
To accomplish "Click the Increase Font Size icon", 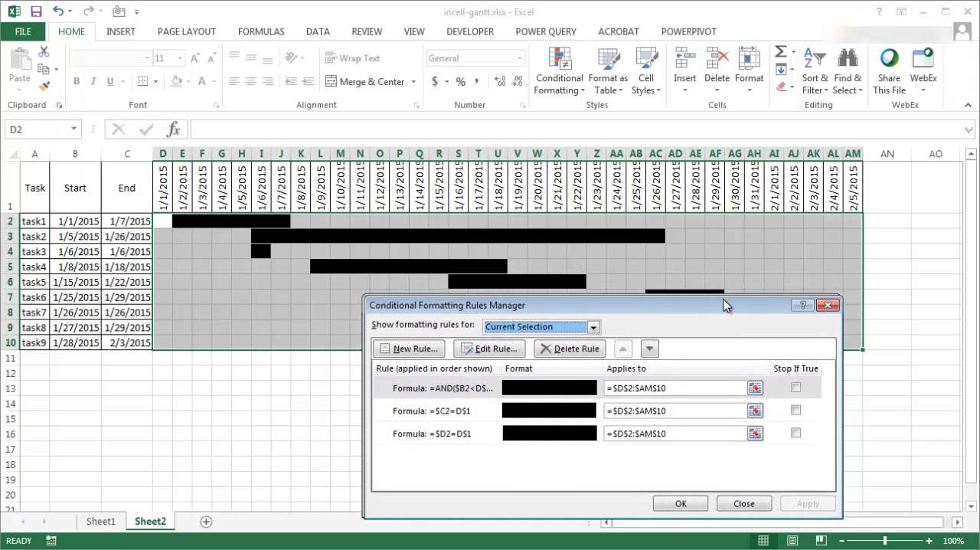I will pyautogui.click(x=195, y=58).
